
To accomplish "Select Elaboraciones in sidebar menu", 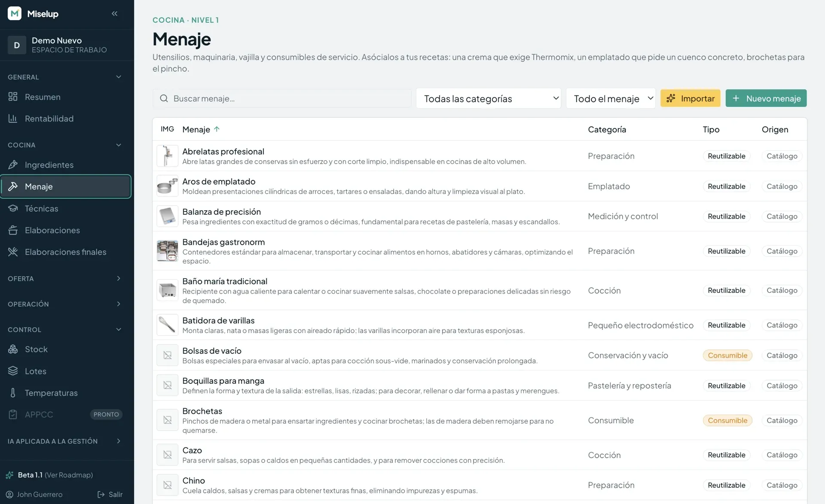I will 65,230.
